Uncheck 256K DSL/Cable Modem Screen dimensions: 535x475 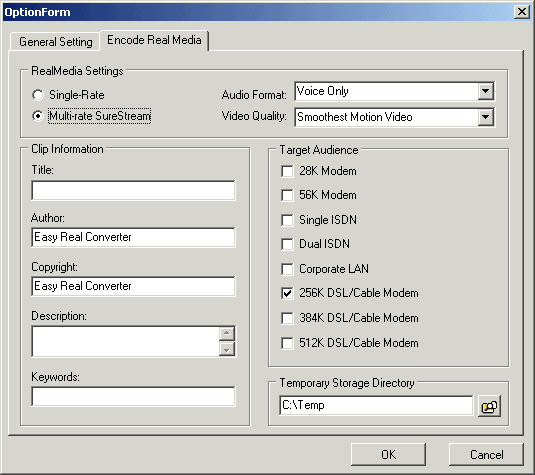287,293
